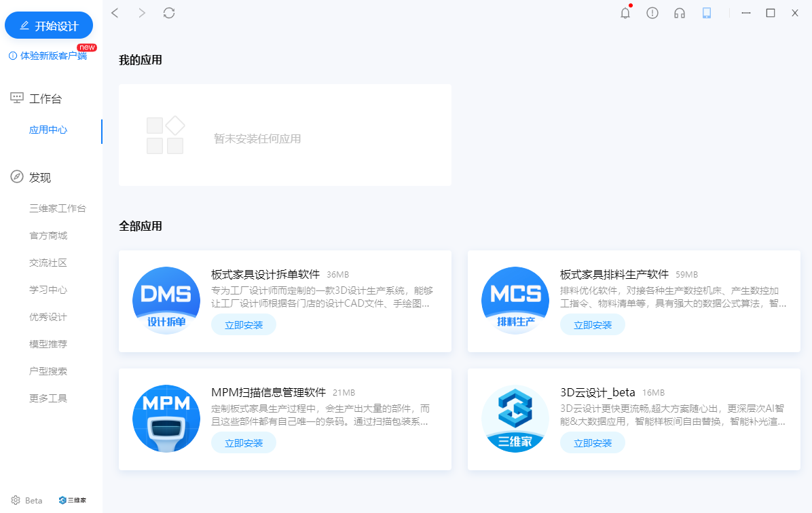The width and height of the screenshot is (812, 513).
Task: Open 交流社区 in the sidebar
Action: coord(48,263)
